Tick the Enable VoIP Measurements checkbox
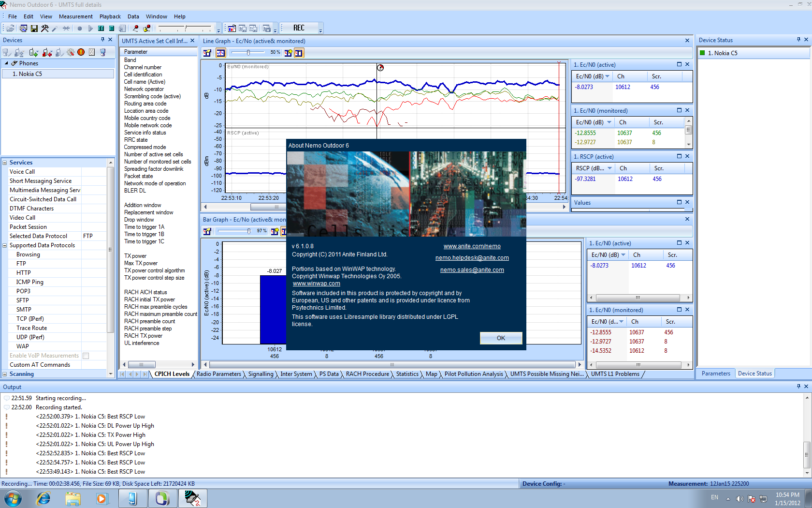Screen dimensions: 812x508 tap(86, 356)
